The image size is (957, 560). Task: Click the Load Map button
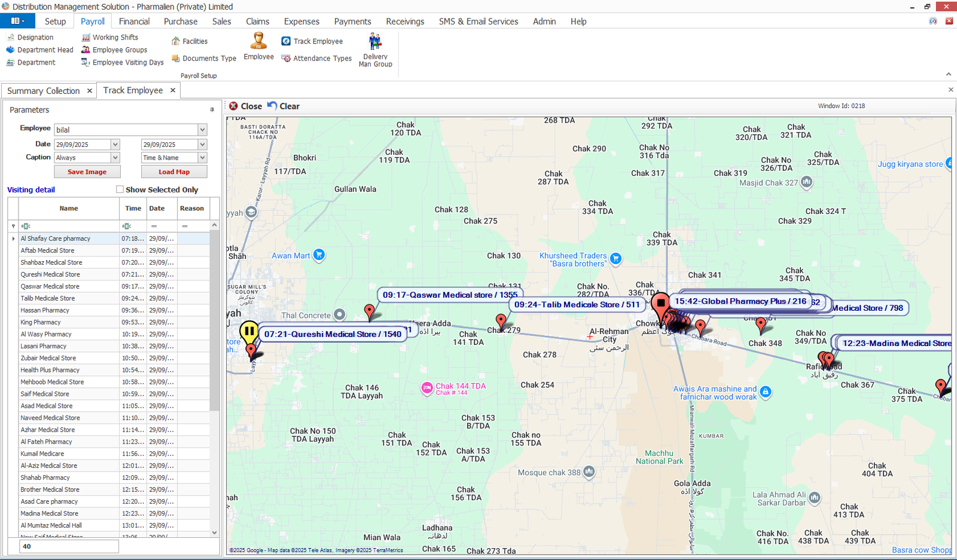coord(174,172)
